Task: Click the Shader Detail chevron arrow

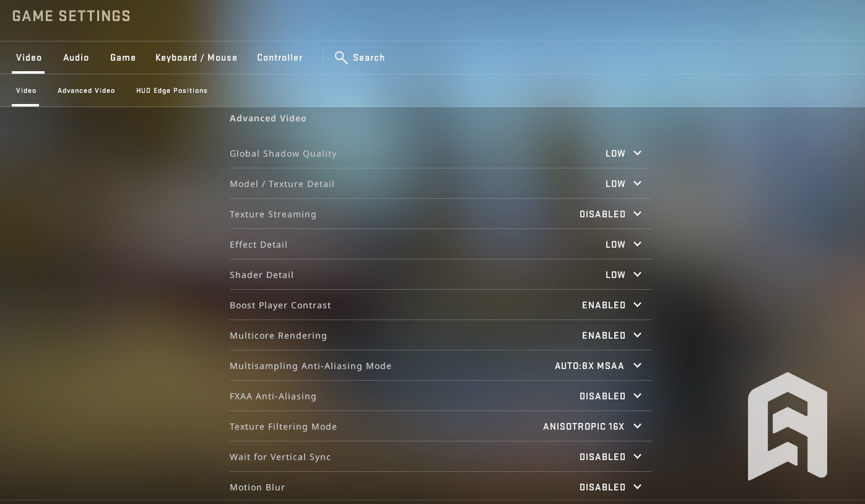Action: [x=637, y=275]
